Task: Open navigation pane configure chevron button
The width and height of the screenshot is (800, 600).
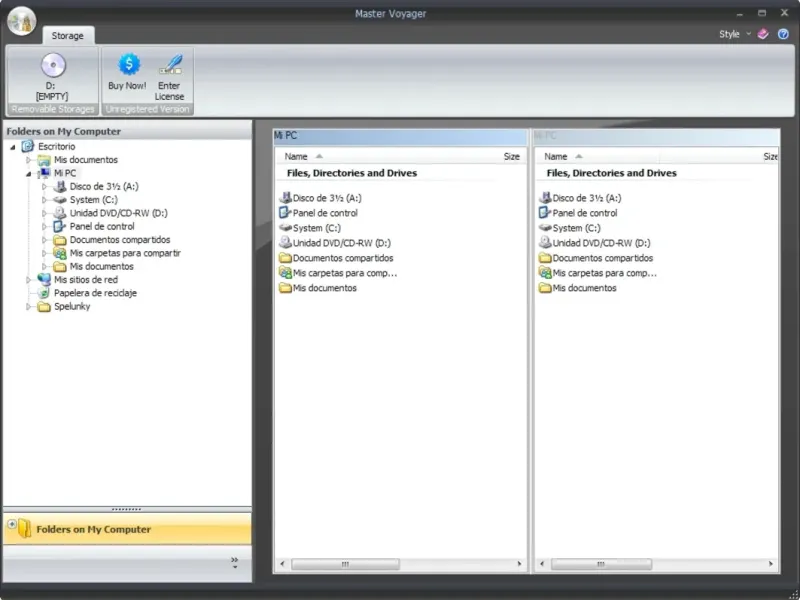Action: [x=235, y=563]
